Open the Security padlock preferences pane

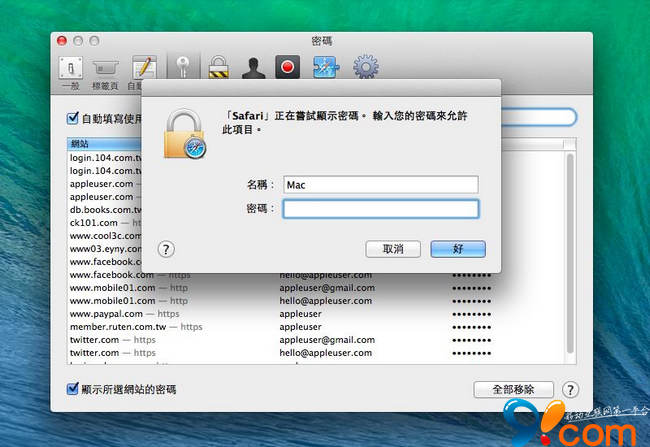point(218,68)
